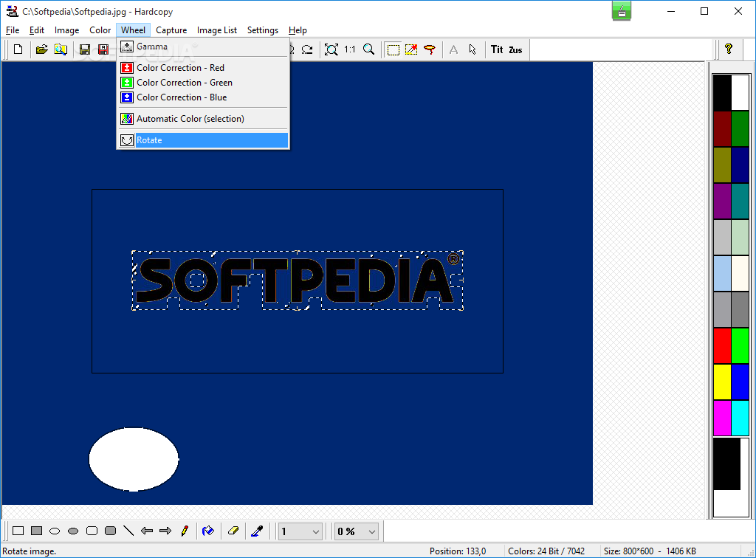Image resolution: width=756 pixels, height=558 pixels.
Task: Select the eyedropper color picker
Action: pos(257,531)
